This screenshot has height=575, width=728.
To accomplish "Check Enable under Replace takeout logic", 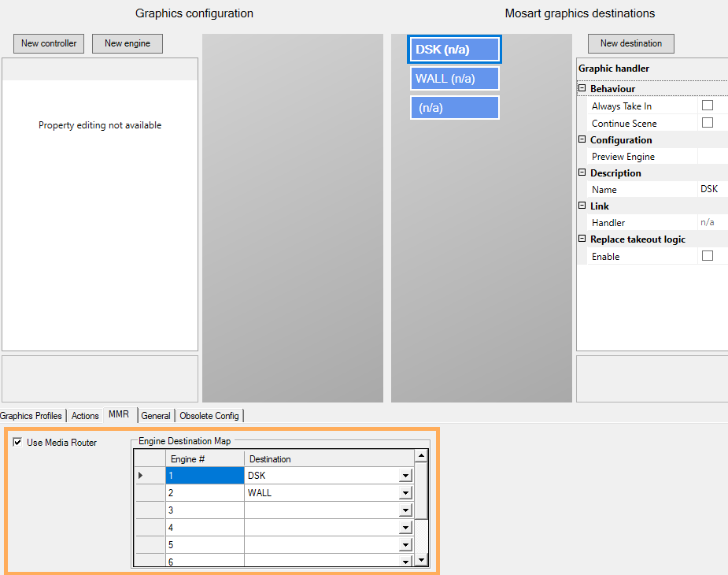I will tap(707, 256).
